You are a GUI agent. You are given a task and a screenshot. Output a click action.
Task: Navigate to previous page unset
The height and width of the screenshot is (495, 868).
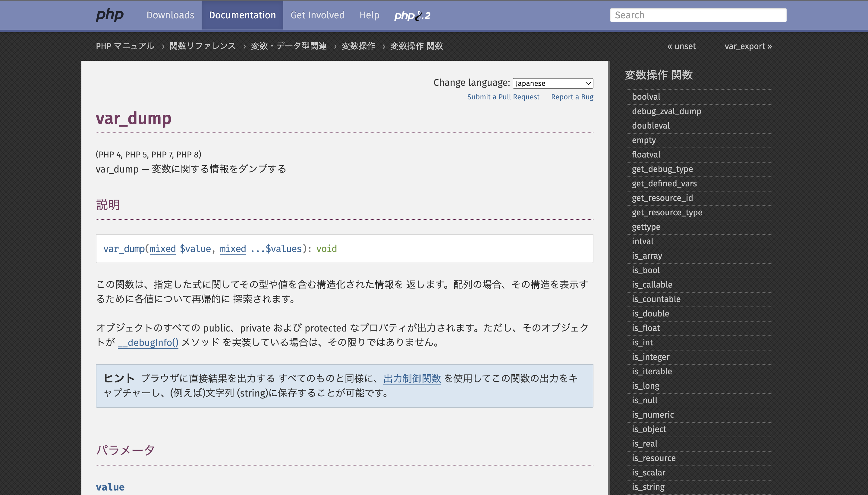pyautogui.click(x=681, y=46)
